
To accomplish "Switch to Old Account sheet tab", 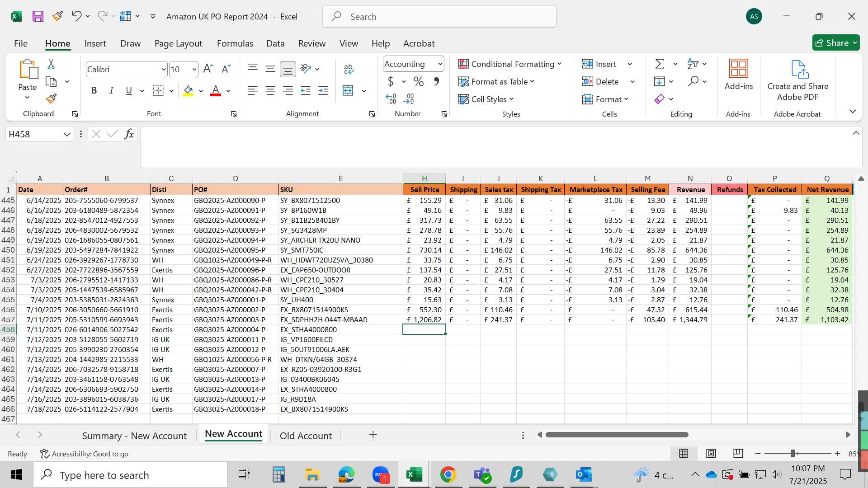I will tap(306, 436).
